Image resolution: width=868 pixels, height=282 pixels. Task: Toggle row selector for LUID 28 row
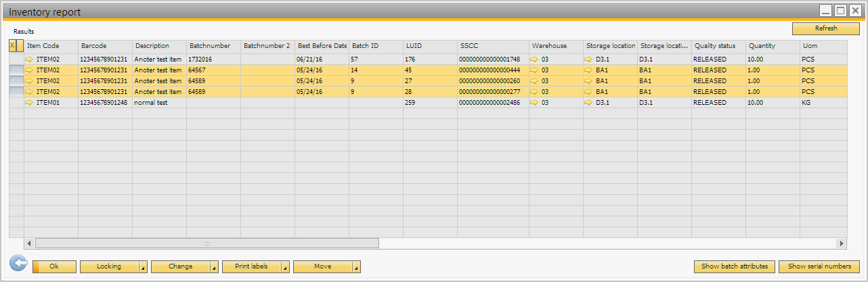click(16, 92)
